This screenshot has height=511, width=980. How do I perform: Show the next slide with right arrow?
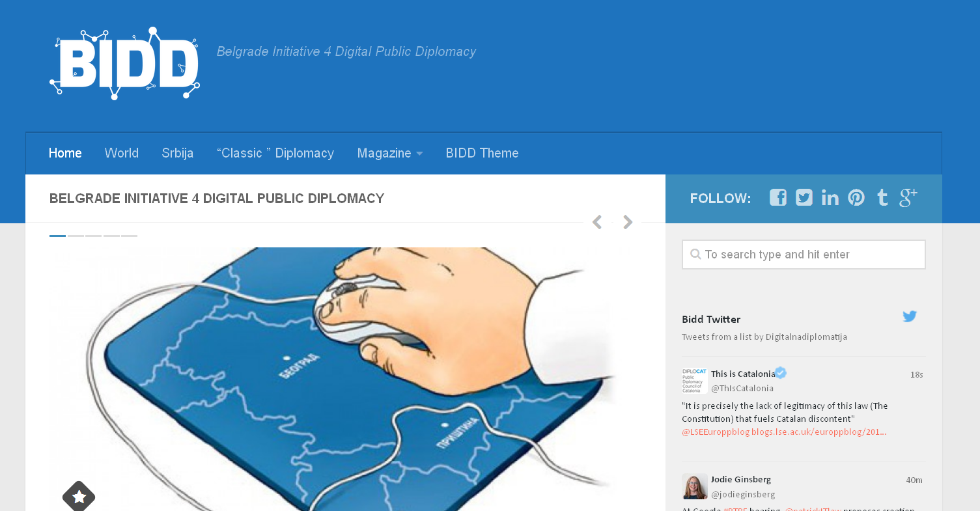pos(628,223)
